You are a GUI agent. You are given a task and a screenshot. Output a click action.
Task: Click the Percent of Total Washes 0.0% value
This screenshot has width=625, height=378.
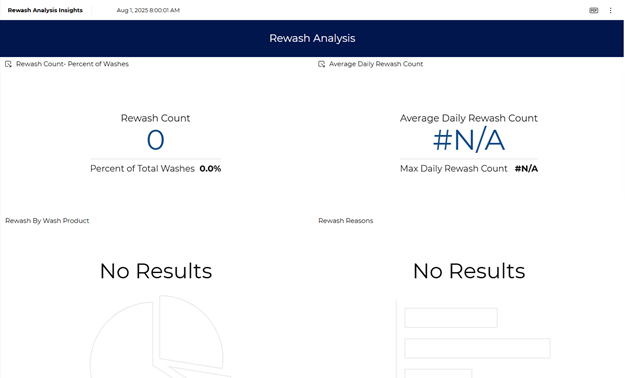pos(210,169)
